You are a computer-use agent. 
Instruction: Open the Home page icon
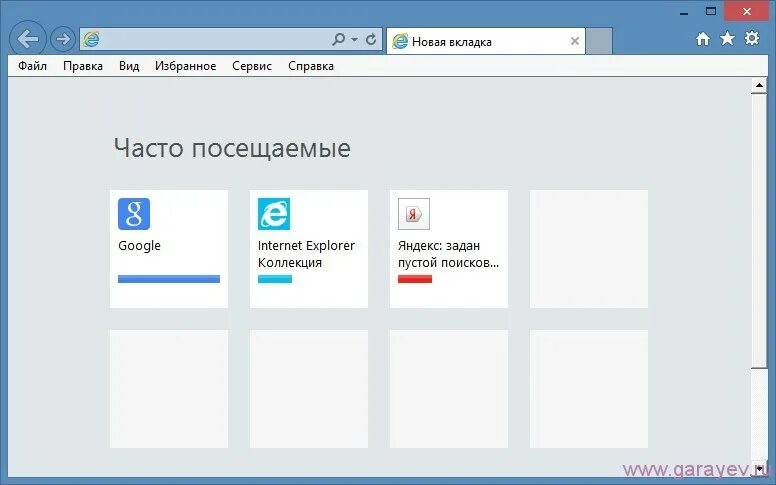coord(703,39)
